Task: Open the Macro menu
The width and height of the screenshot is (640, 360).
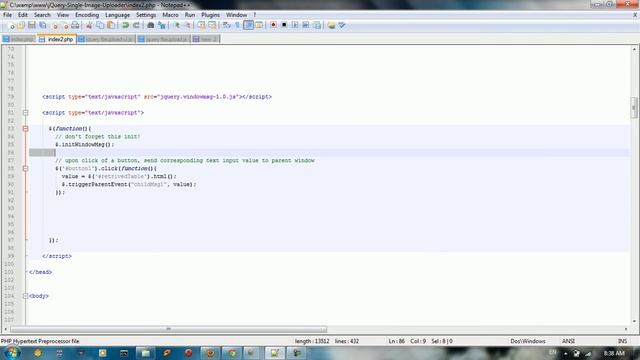Action: tap(171, 15)
